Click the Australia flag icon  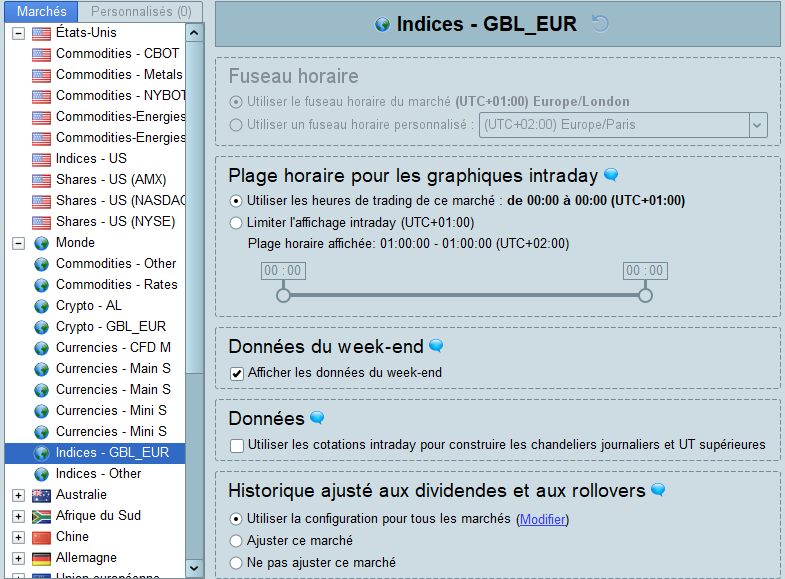[41, 495]
